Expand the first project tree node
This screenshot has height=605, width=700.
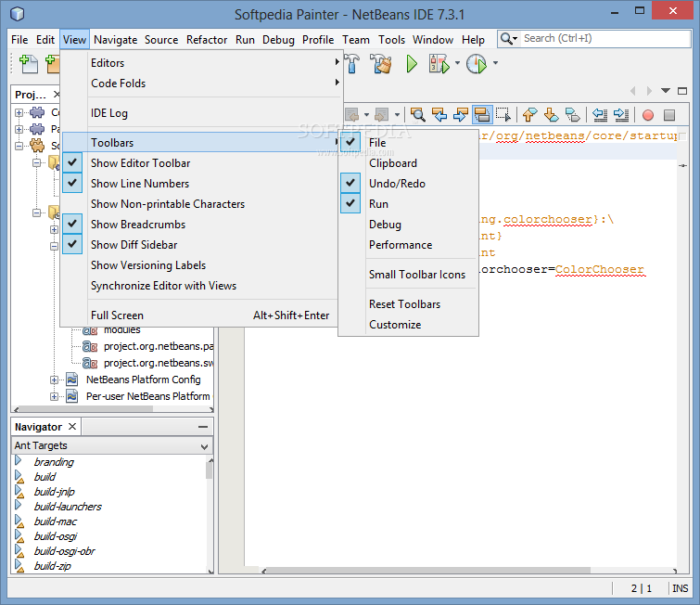pyautogui.click(x=19, y=112)
